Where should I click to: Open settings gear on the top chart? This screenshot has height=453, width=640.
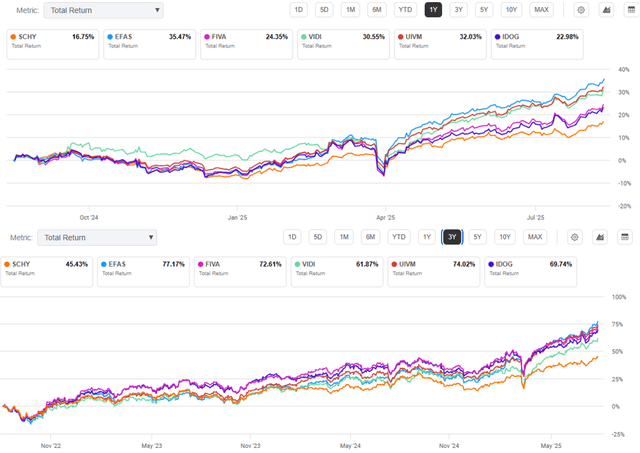[x=582, y=10]
